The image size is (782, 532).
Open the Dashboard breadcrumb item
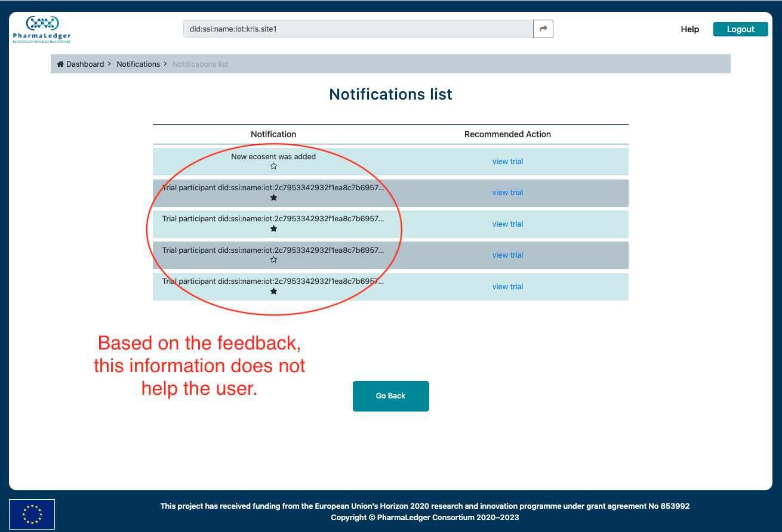(x=85, y=64)
